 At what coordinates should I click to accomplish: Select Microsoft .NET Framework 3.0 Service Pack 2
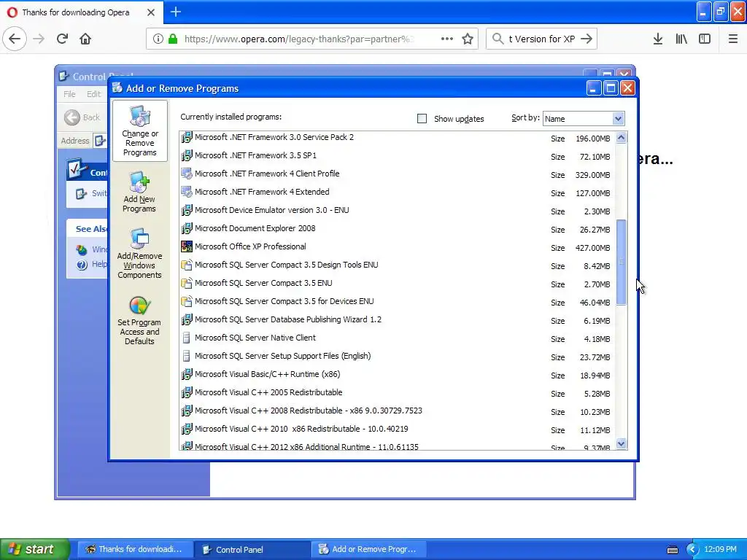pyautogui.click(x=397, y=138)
